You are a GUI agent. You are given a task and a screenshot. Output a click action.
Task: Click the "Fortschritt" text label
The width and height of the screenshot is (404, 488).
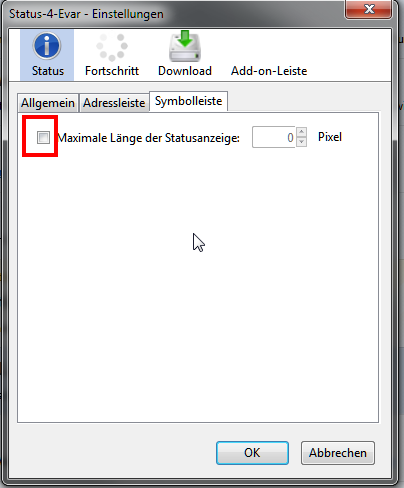[112, 71]
